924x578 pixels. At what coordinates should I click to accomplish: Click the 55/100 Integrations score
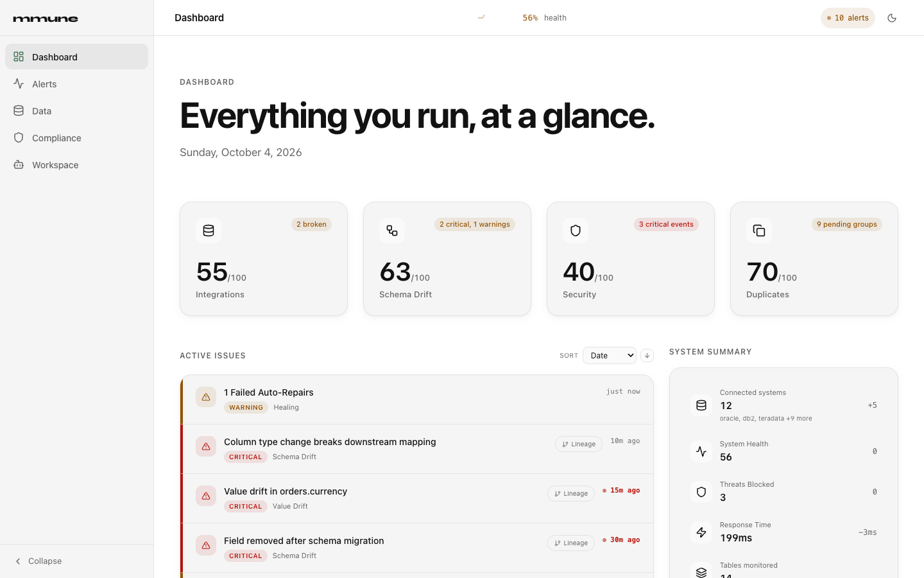click(221, 272)
